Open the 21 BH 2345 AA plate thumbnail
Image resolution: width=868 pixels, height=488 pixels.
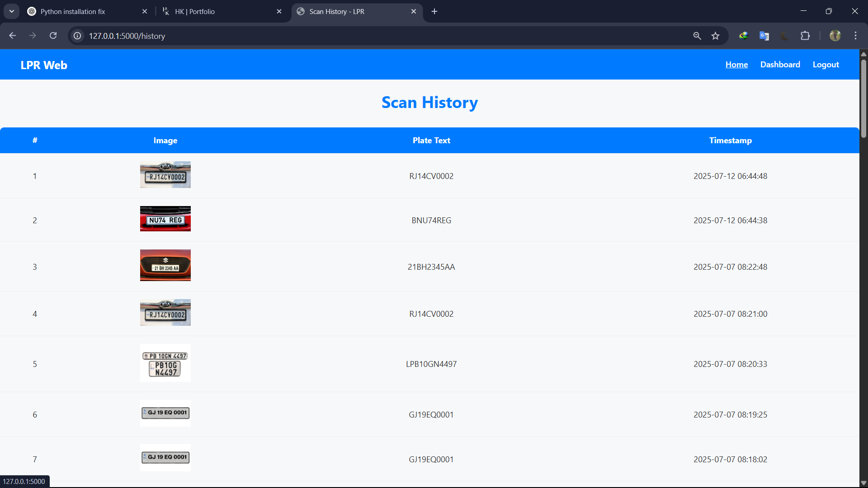click(x=165, y=265)
